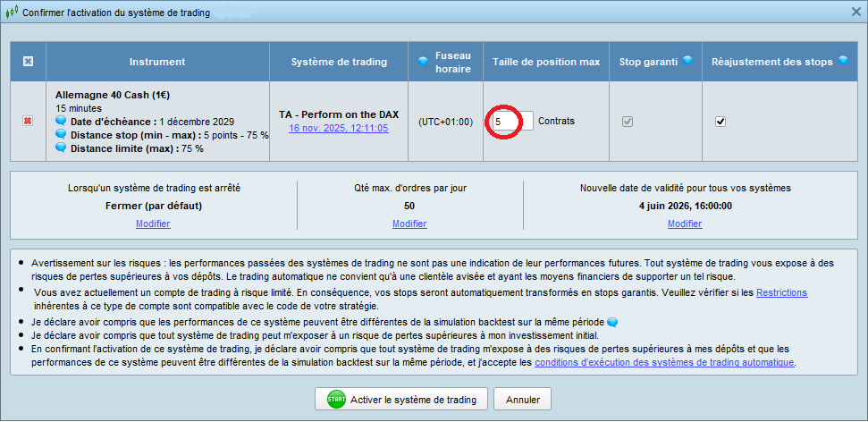Click the Taille de position max field
Image resolution: width=868 pixels, height=422 pixels.
[x=512, y=121]
